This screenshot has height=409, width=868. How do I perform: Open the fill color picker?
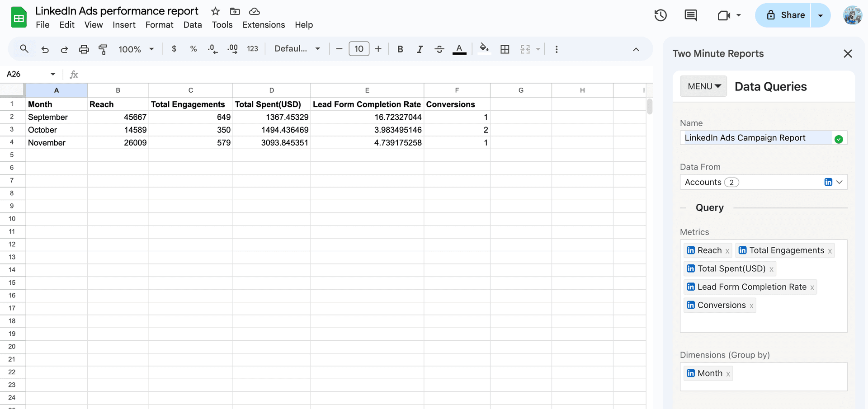[x=484, y=49]
